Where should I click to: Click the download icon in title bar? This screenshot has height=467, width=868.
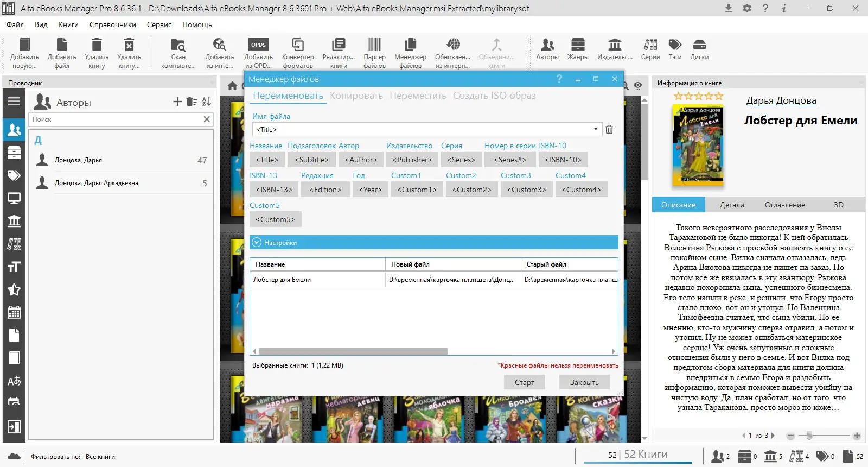729,8
